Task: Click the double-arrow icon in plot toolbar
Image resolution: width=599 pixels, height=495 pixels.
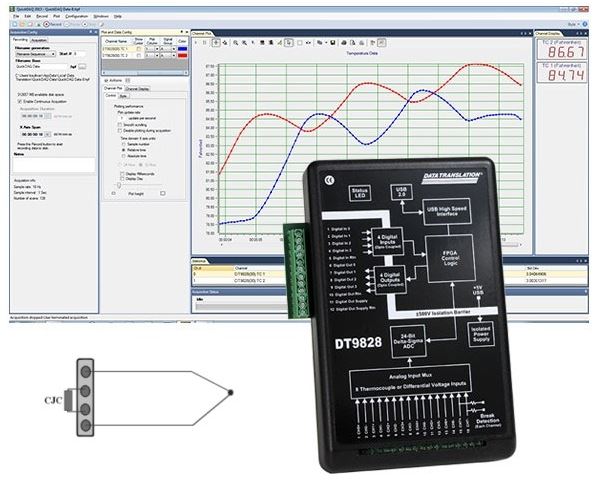Action: 308,42
